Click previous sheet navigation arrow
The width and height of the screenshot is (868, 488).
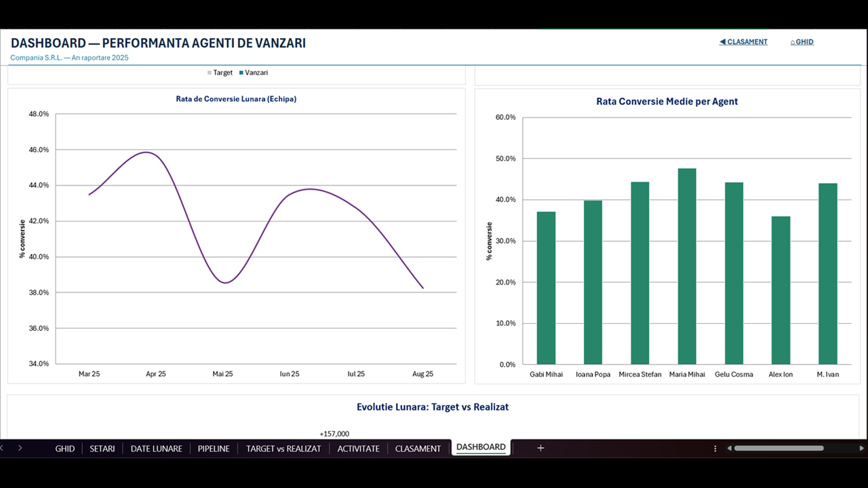coord(2,448)
